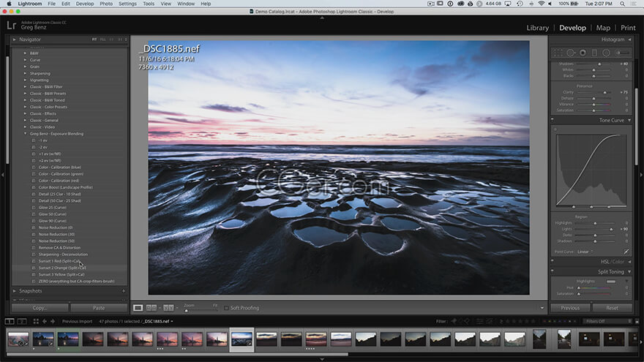Add new snapshot plus icon

[x=124, y=291]
